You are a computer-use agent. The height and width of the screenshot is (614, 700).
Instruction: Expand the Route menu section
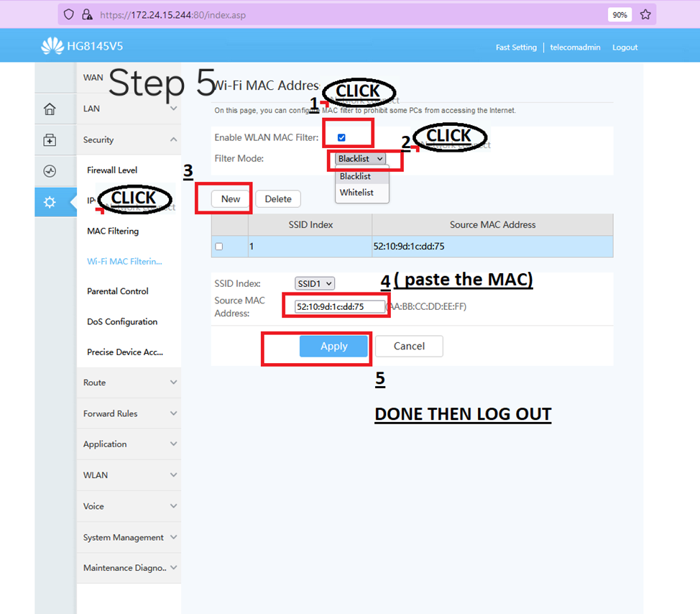tap(129, 382)
